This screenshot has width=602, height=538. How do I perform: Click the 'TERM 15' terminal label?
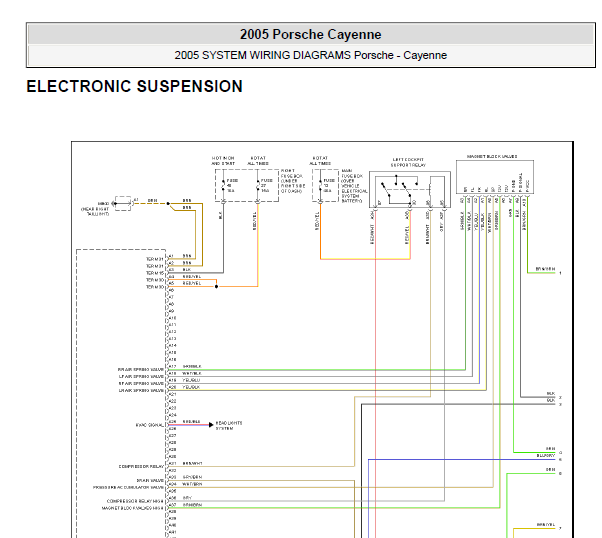pyautogui.click(x=155, y=273)
